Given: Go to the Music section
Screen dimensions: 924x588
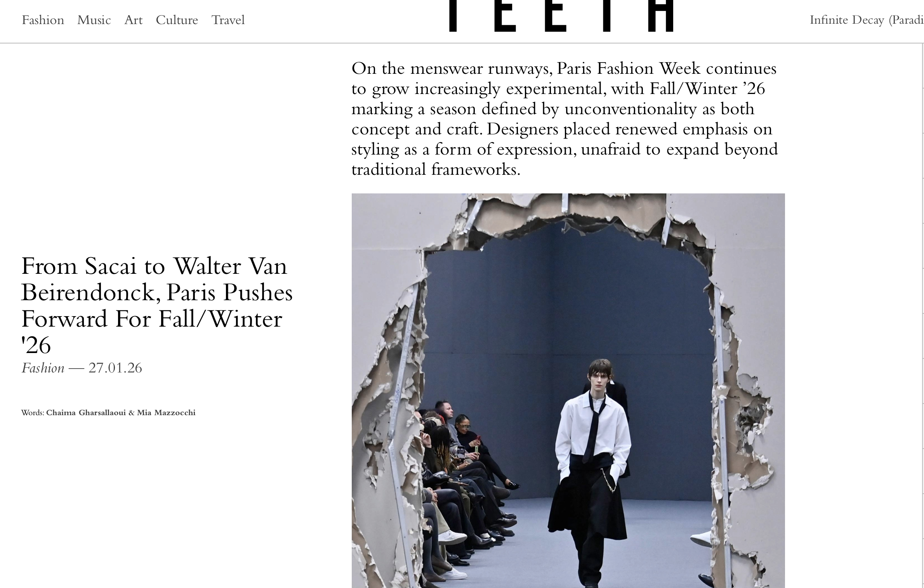Looking at the screenshot, I should point(94,20).
